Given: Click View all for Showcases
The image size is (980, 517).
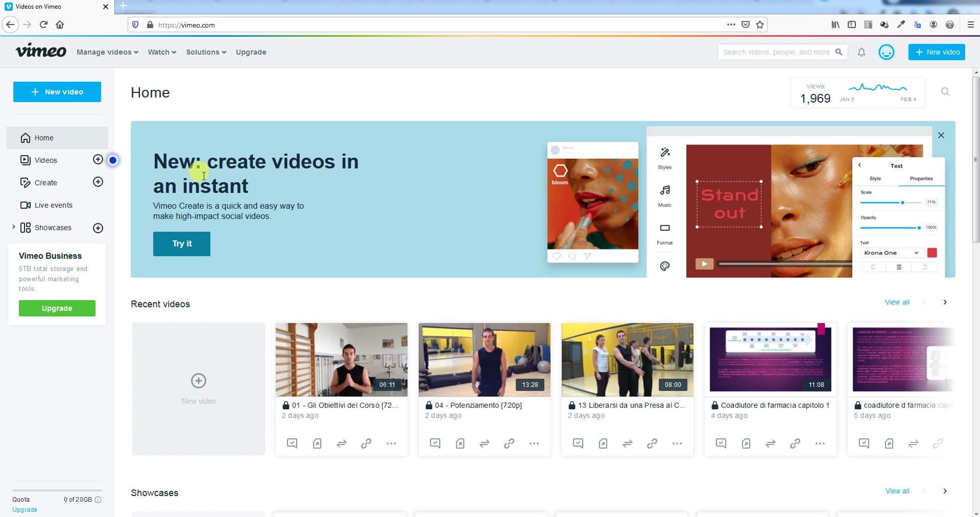Looking at the screenshot, I should (x=897, y=491).
